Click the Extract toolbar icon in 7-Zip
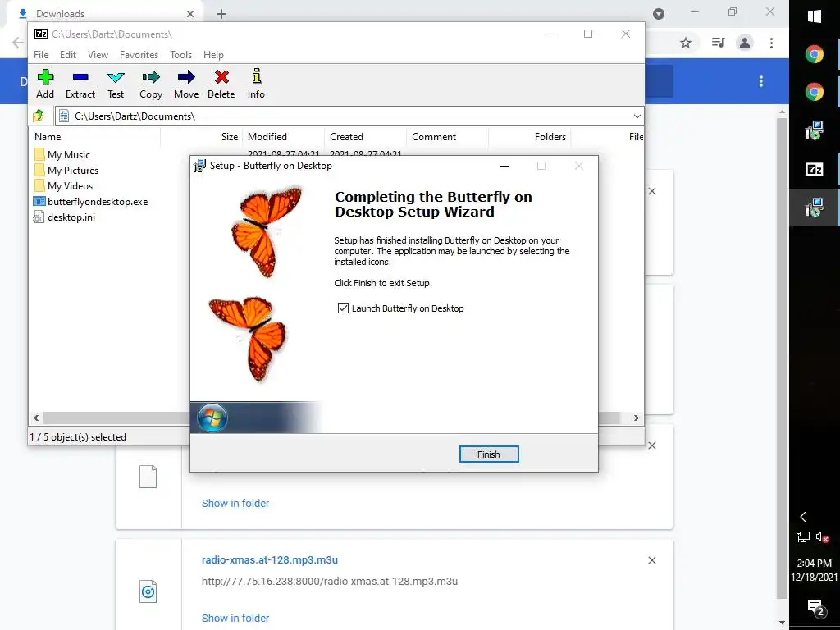The height and width of the screenshot is (630, 840). click(80, 77)
